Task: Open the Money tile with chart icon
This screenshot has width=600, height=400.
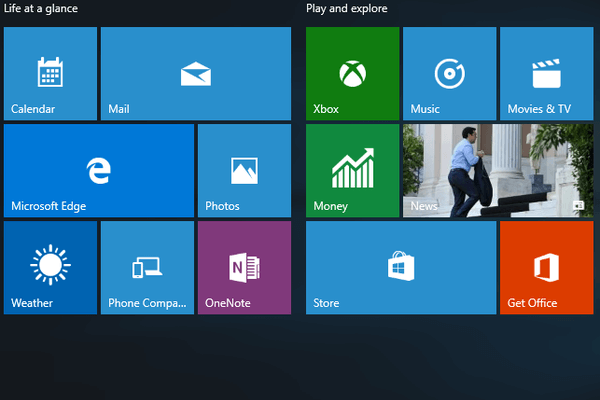Action: tap(352, 170)
